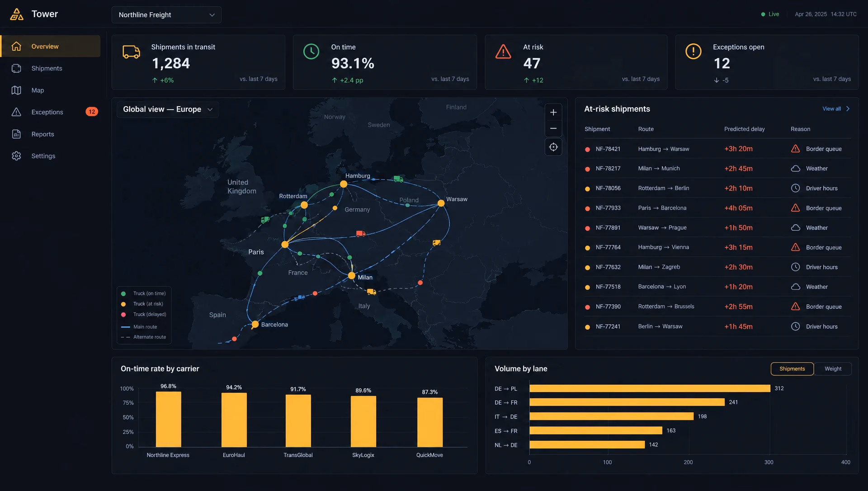The image size is (868, 491).
Task: Click the clock icon in On time card
Action: (x=311, y=52)
